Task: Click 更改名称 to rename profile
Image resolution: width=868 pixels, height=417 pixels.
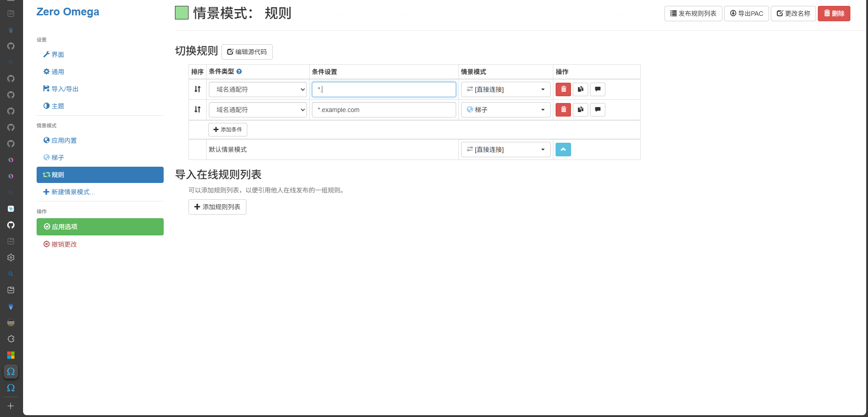Action: pyautogui.click(x=793, y=14)
